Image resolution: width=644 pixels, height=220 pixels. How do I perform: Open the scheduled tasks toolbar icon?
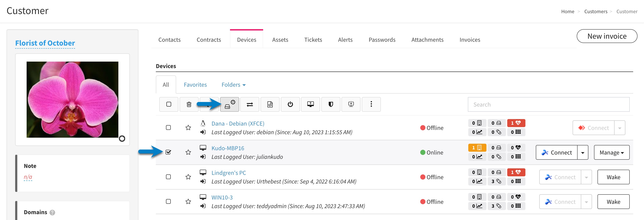pyautogui.click(x=230, y=104)
